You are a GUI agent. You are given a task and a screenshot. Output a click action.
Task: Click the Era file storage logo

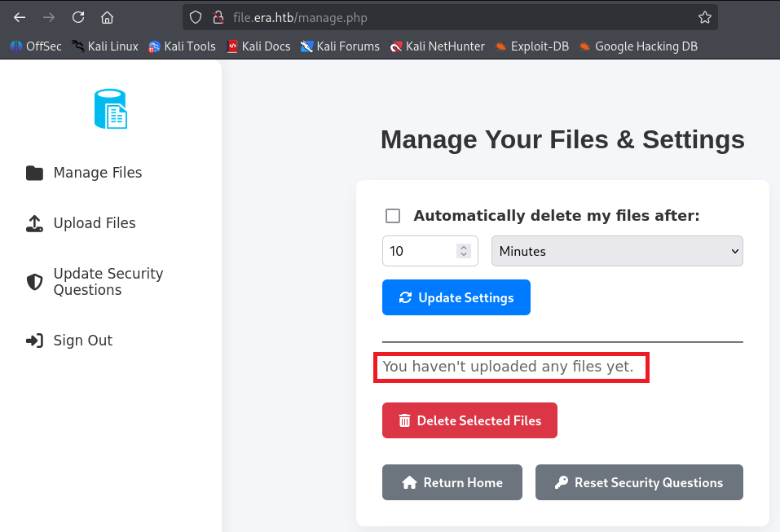(x=111, y=109)
